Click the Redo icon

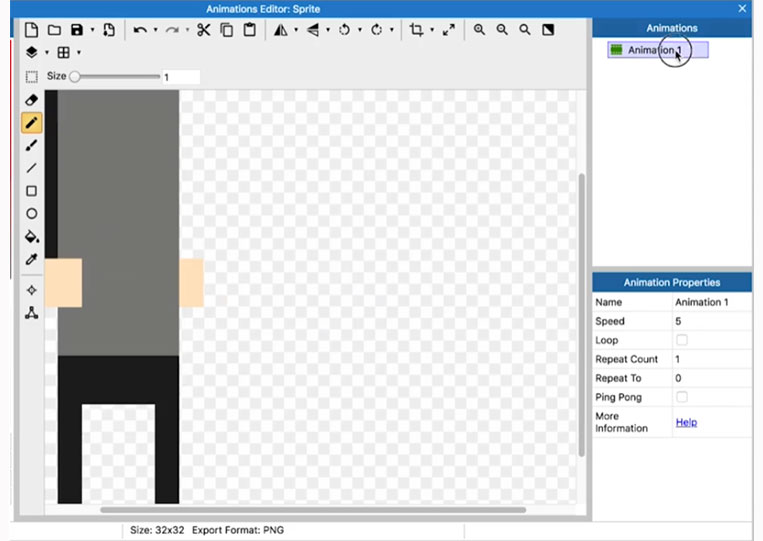(172, 30)
